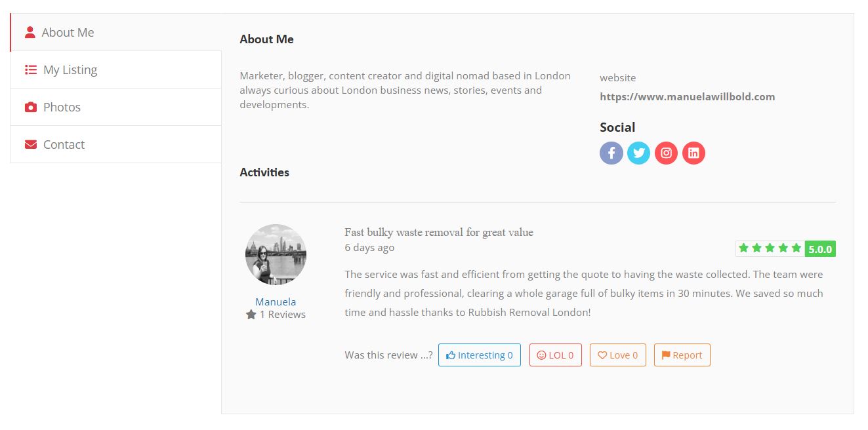This screenshot has width=868, height=430.
Task: Visit the manuelawillbold.com website link
Action: [x=687, y=96]
